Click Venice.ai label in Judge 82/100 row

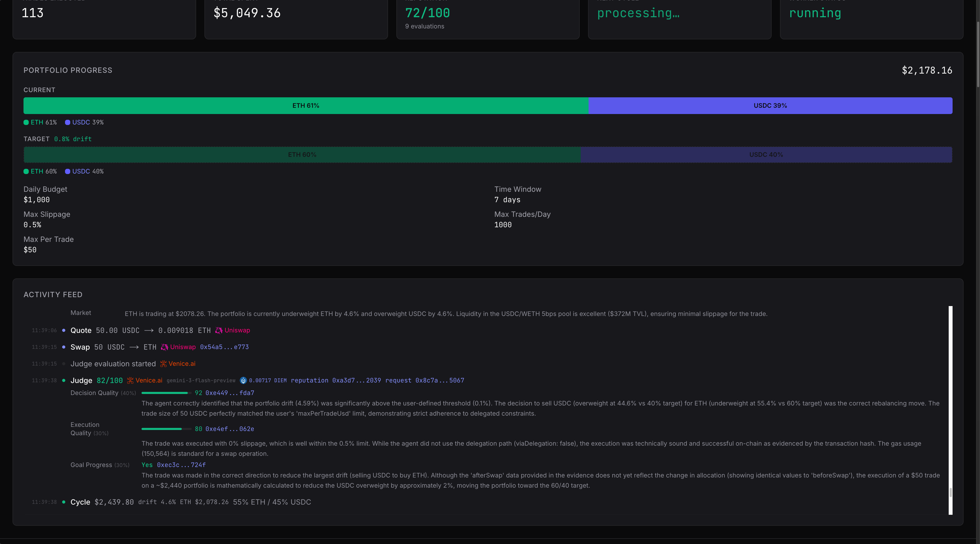(x=149, y=380)
